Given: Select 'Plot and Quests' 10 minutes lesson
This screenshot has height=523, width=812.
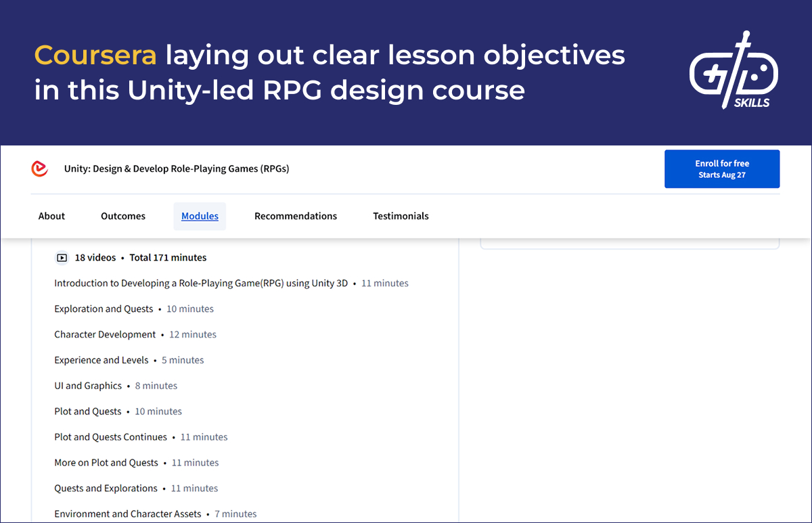Looking at the screenshot, I should (x=118, y=412).
